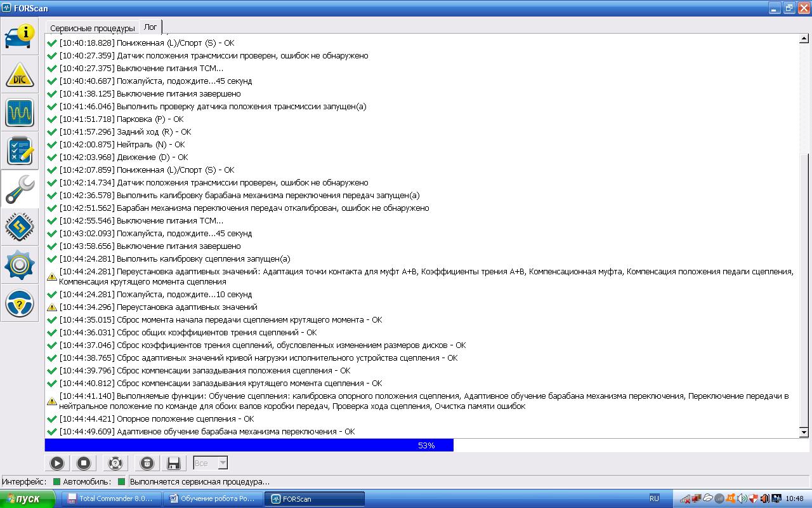Switch to Total Commander in taskbar
Viewport: 812px width, 508px height.
click(x=111, y=499)
